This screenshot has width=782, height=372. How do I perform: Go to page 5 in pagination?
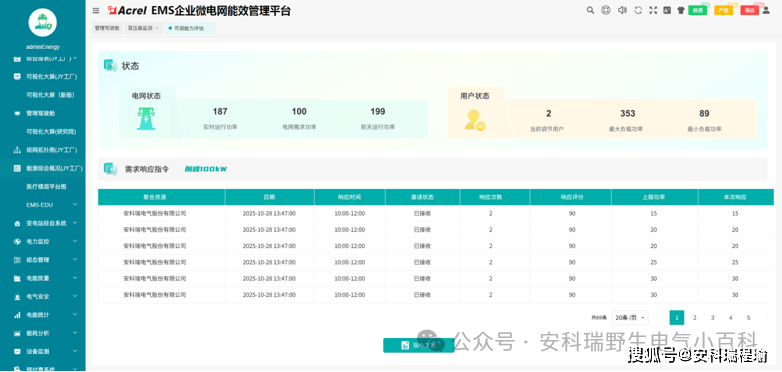[749, 318]
